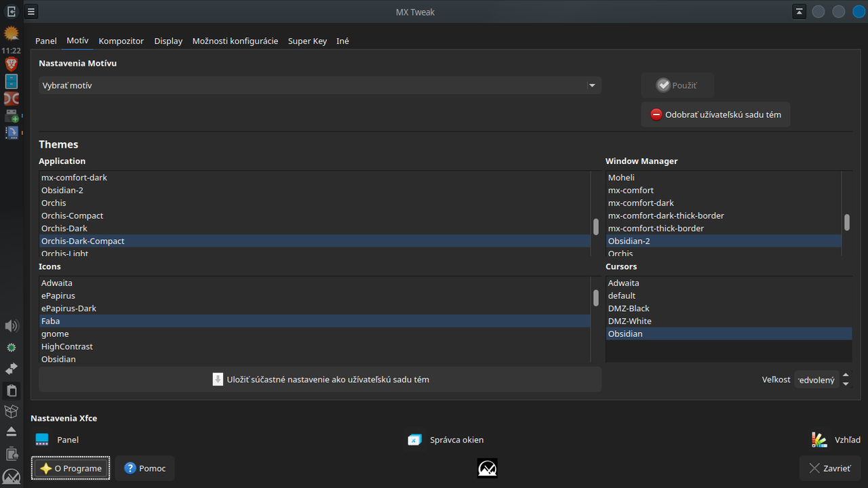This screenshot has width=868, height=488.
Task: Open the window hamburger menu in titlebar
Action: [x=31, y=12]
